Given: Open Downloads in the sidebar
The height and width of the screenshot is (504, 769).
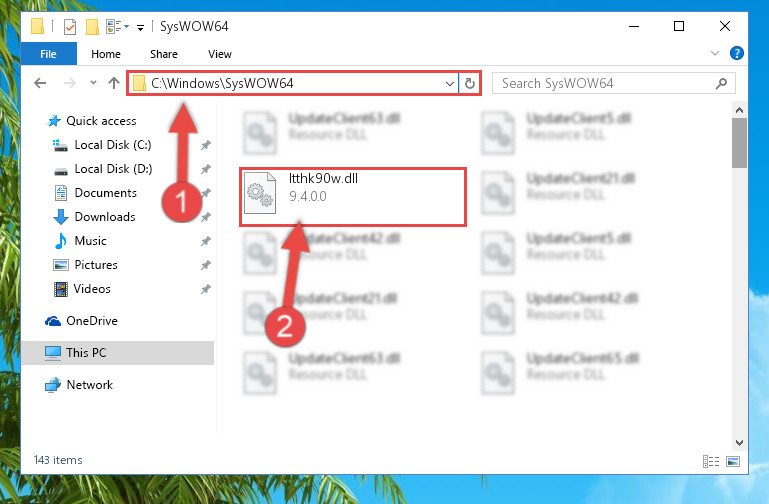Looking at the screenshot, I should [105, 217].
